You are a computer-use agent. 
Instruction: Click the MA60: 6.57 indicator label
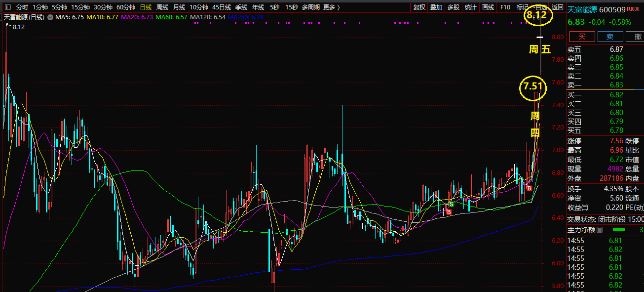click(x=171, y=17)
